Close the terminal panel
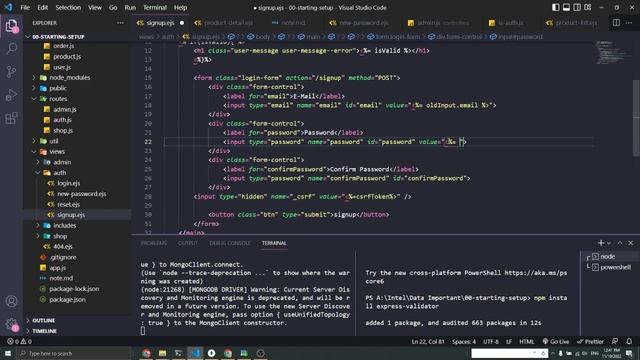640x360 pixels. click(631, 243)
